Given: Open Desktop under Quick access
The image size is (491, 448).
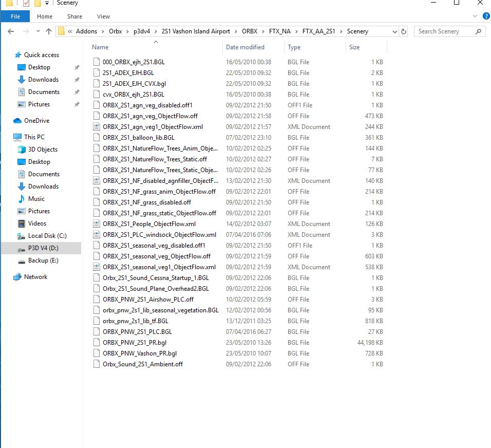Looking at the screenshot, I should (39, 67).
